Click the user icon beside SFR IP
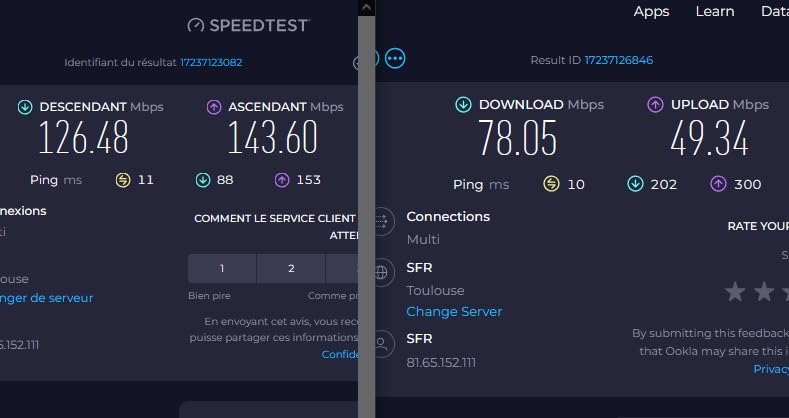Viewport: 789px width, 418px height. (382, 344)
